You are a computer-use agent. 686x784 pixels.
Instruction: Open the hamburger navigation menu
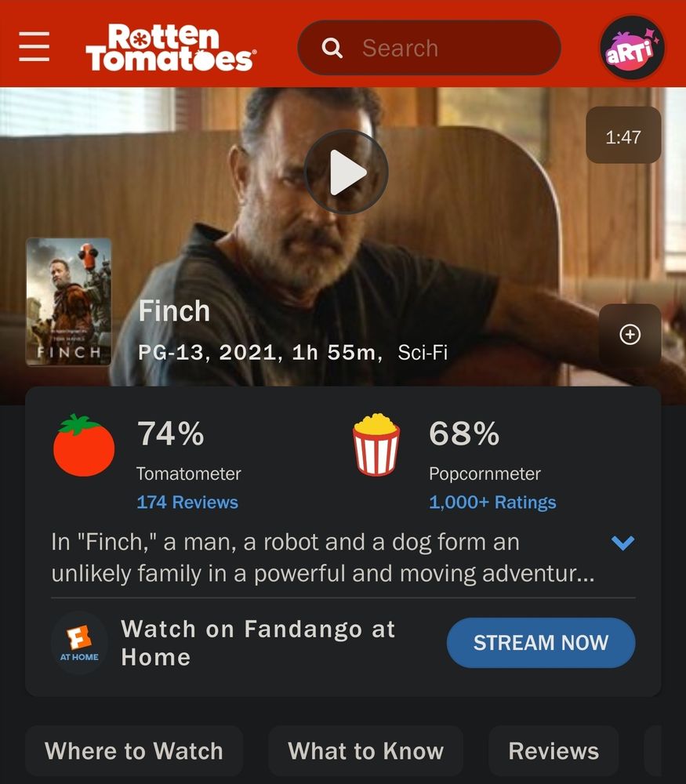34,46
